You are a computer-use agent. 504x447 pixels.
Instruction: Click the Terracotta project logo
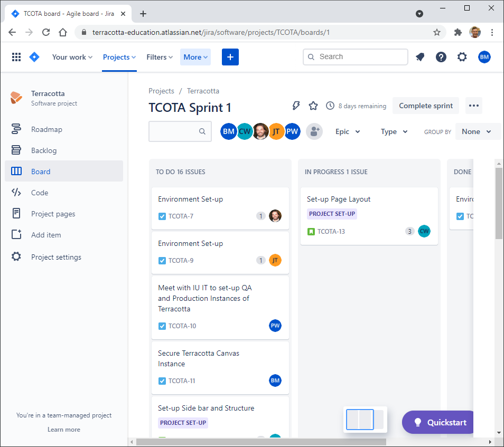16,98
